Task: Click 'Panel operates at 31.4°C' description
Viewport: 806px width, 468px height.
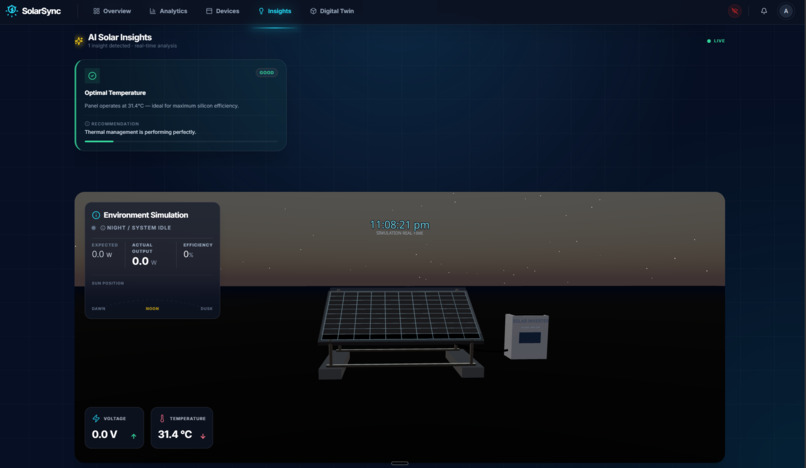Action: pyautogui.click(x=161, y=105)
